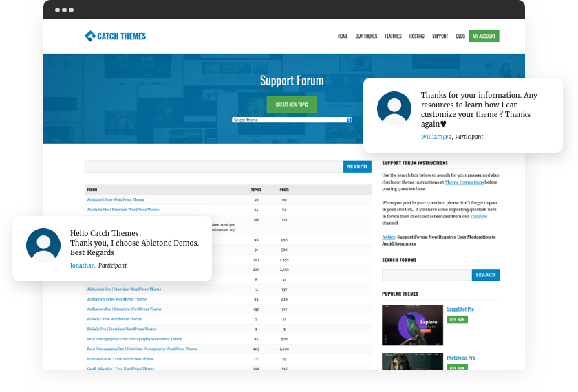The width and height of the screenshot is (578, 392).
Task: Click the green My Account button
Action: pyautogui.click(x=484, y=36)
